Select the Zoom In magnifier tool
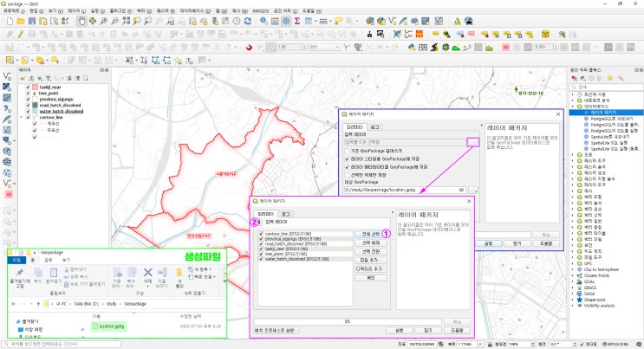The image size is (644, 349). click(x=104, y=21)
